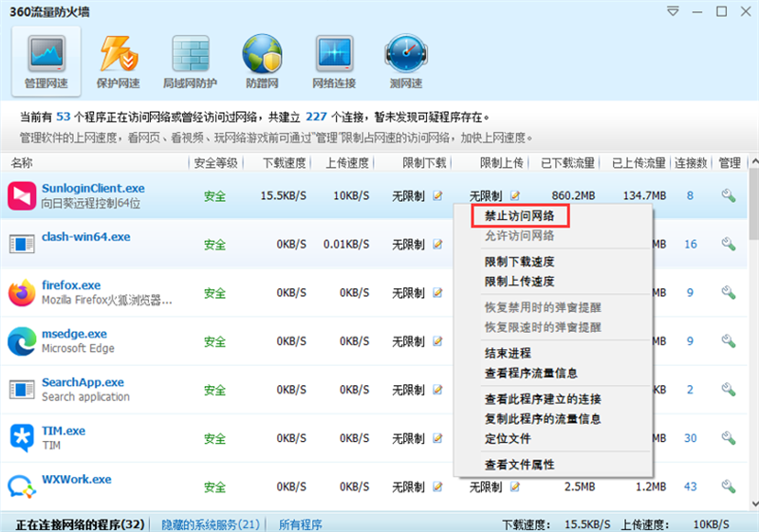The height and width of the screenshot is (532, 759).
Task: Open the 管理网速 toolbar icon
Action: [46, 61]
